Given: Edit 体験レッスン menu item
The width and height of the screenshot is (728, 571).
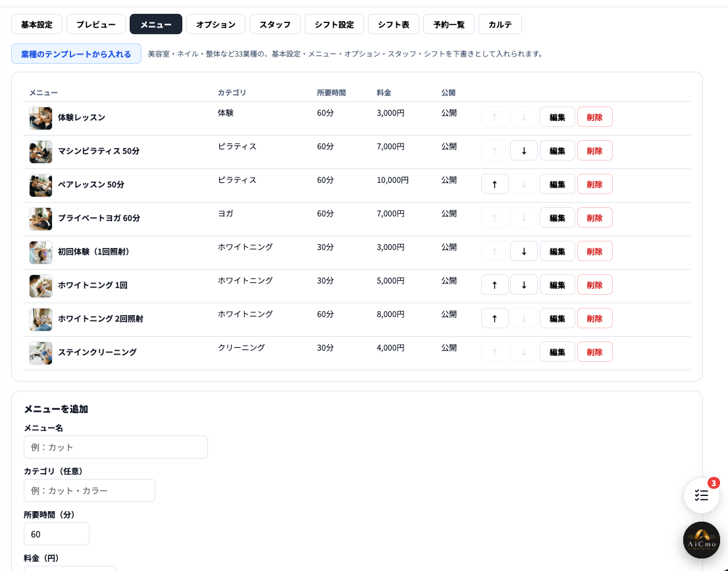Looking at the screenshot, I should (557, 117).
